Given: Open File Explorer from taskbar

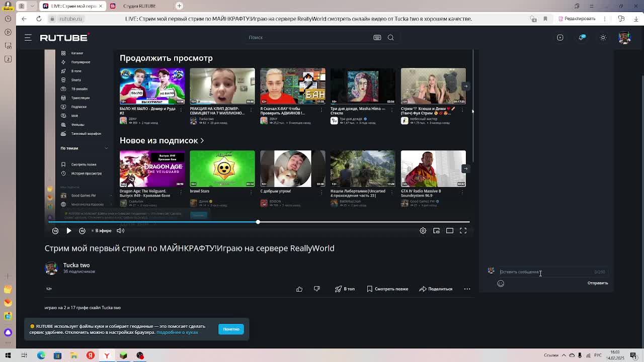Looking at the screenshot, I should pos(74,355).
